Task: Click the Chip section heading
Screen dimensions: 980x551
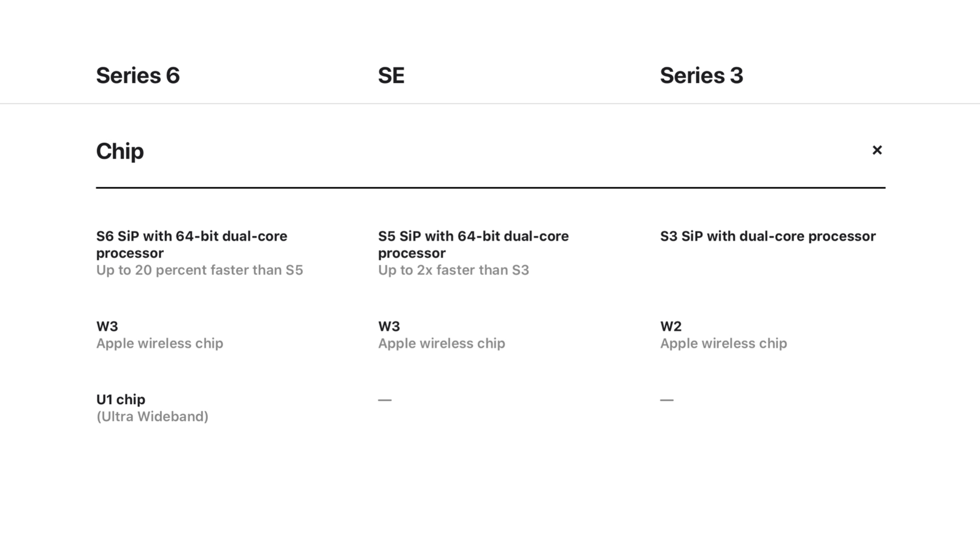Action: pyautogui.click(x=120, y=151)
